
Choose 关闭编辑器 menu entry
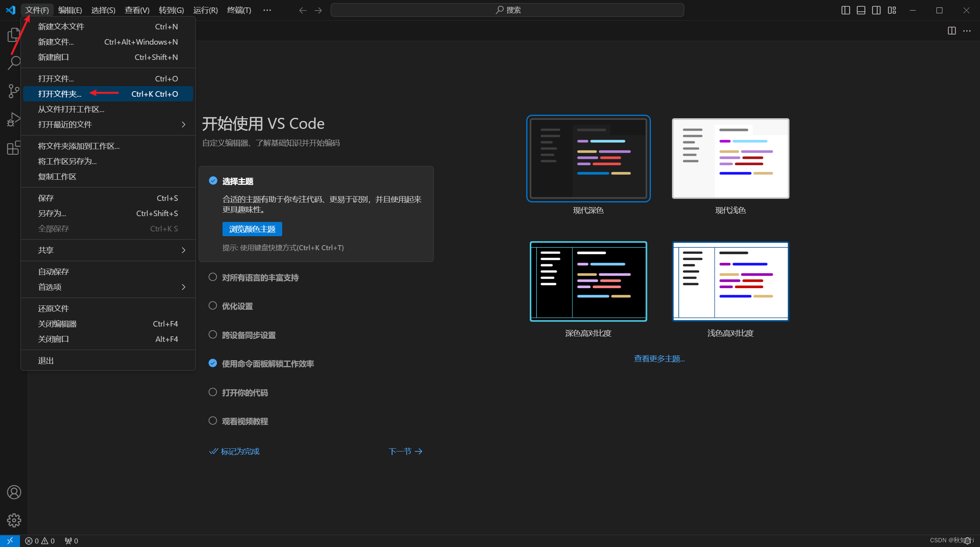[x=108, y=324]
